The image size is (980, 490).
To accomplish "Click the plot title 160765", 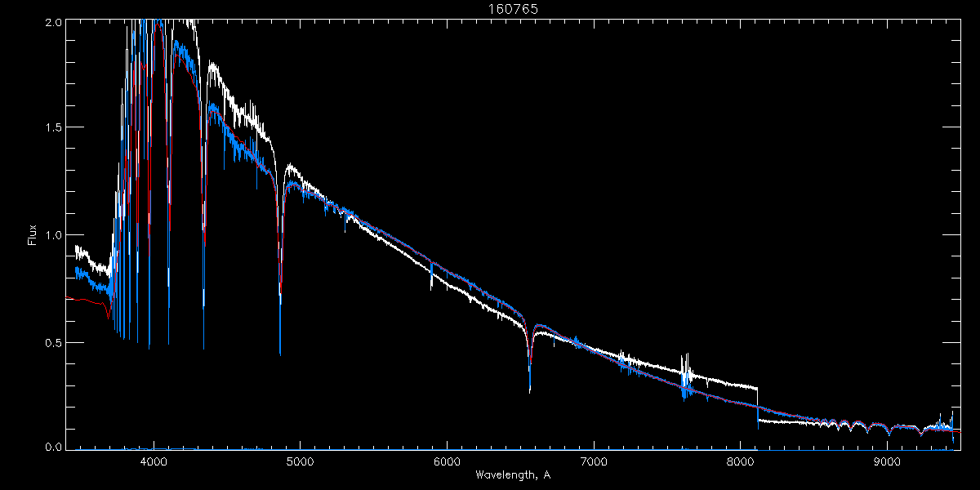I will coord(513,9).
